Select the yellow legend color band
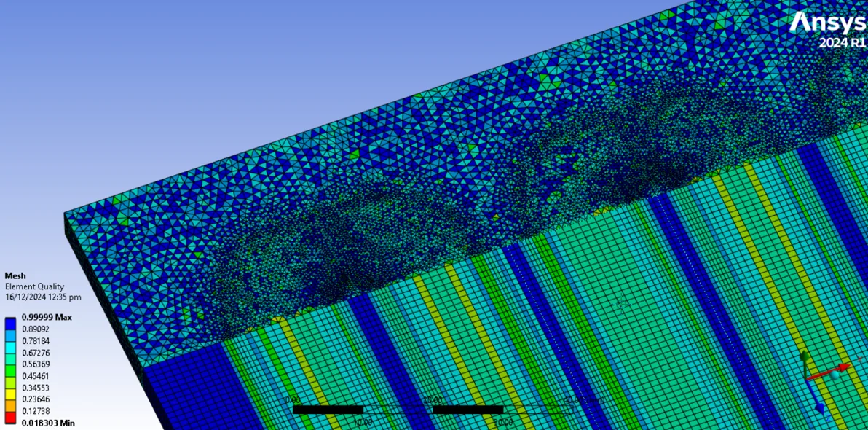 click(12, 394)
